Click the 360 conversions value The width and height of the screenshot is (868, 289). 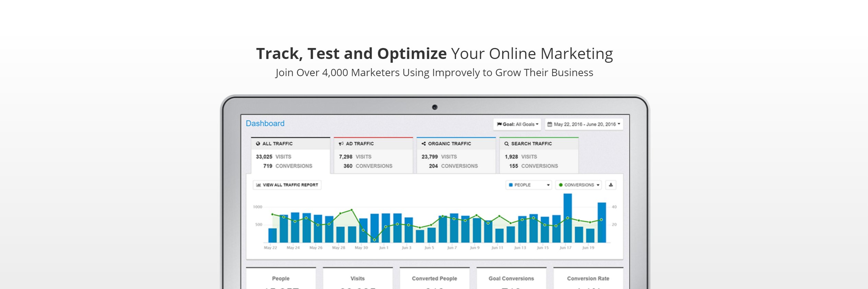point(348,166)
